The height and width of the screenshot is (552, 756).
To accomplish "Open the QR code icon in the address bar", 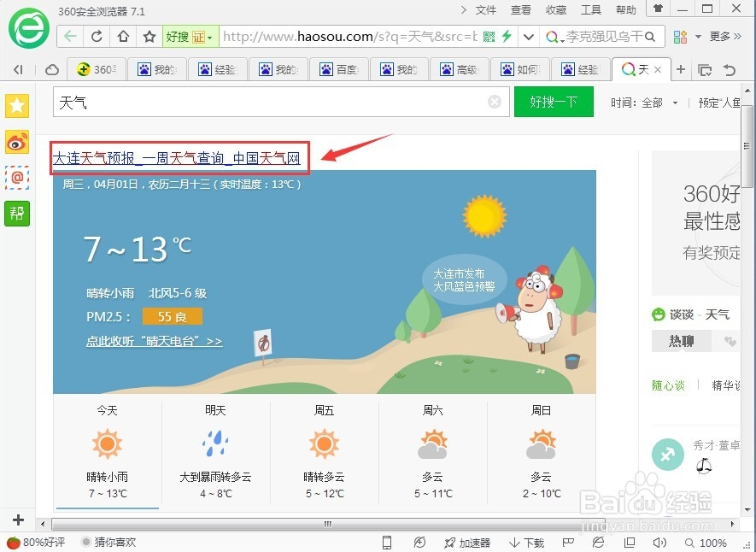I will [x=489, y=37].
